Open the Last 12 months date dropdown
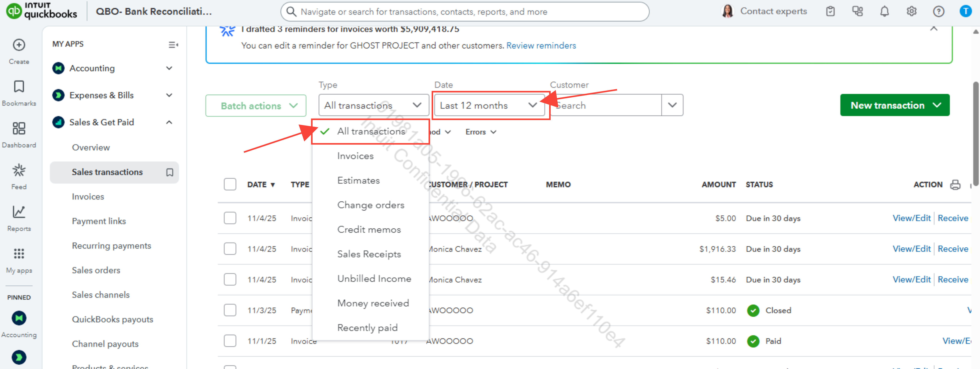This screenshot has height=369, width=980. coord(488,105)
